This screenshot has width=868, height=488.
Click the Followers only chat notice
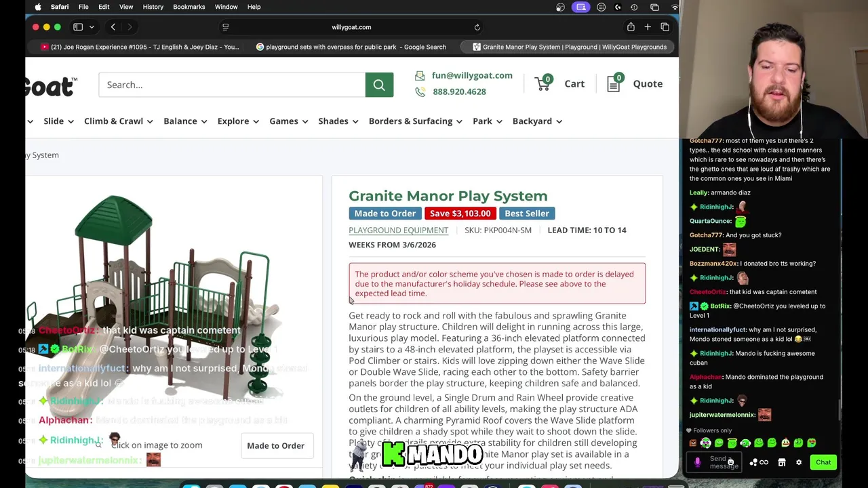[709, 430]
